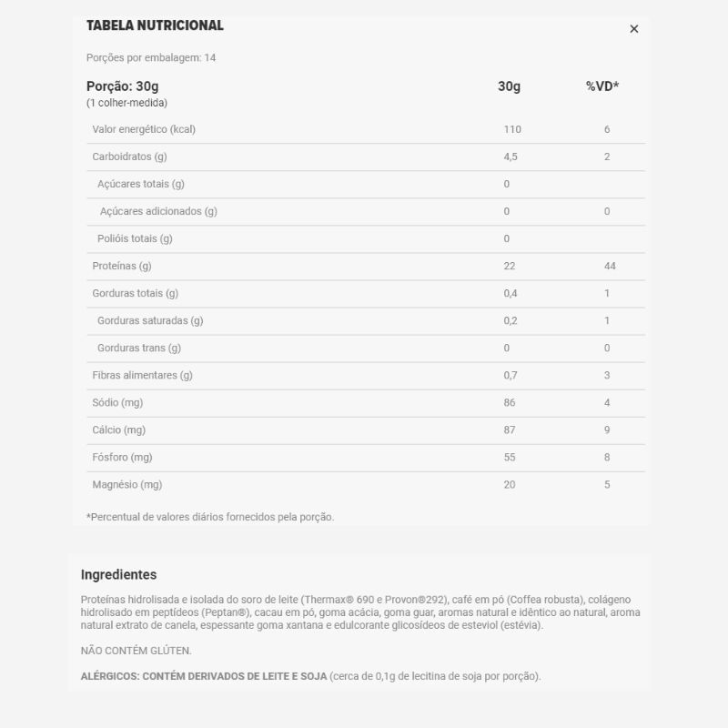
Task: Close the Tabela Nutricional popup
Action: click(x=634, y=29)
